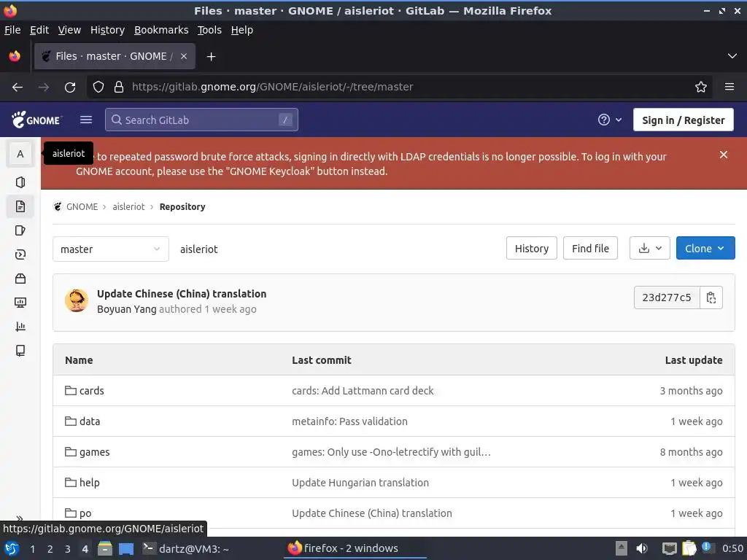Screen dimensions: 747x560
Task: Focus the Search GitLab field
Action: (201, 120)
